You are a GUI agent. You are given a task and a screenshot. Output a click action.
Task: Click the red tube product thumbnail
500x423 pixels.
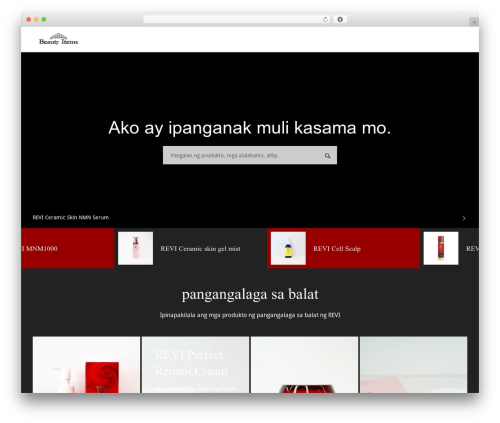click(441, 248)
